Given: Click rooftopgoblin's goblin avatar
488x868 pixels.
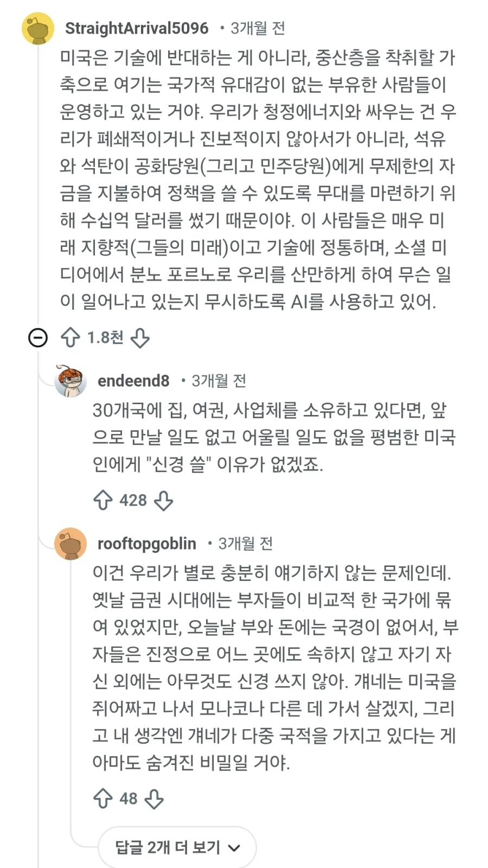Looking at the screenshot, I should click(69, 544).
